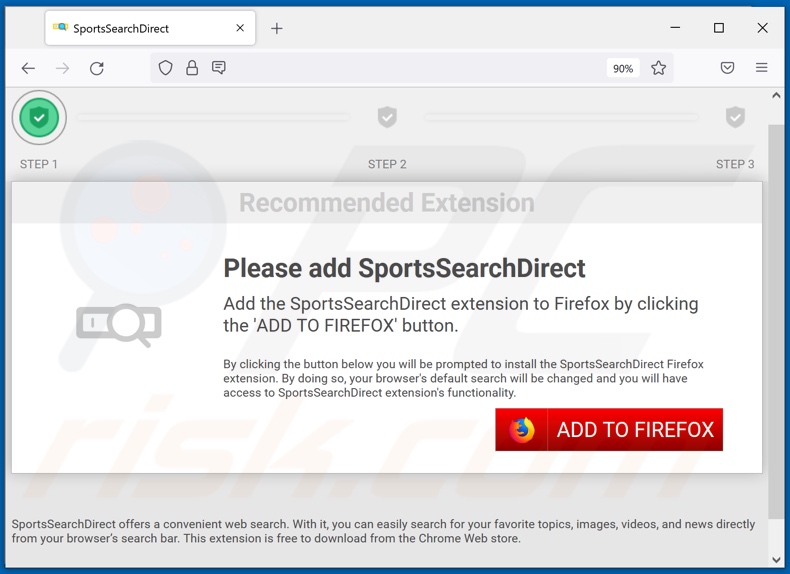This screenshot has height=574, width=790.
Task: Click the green Step 1 shield icon
Action: 39,117
